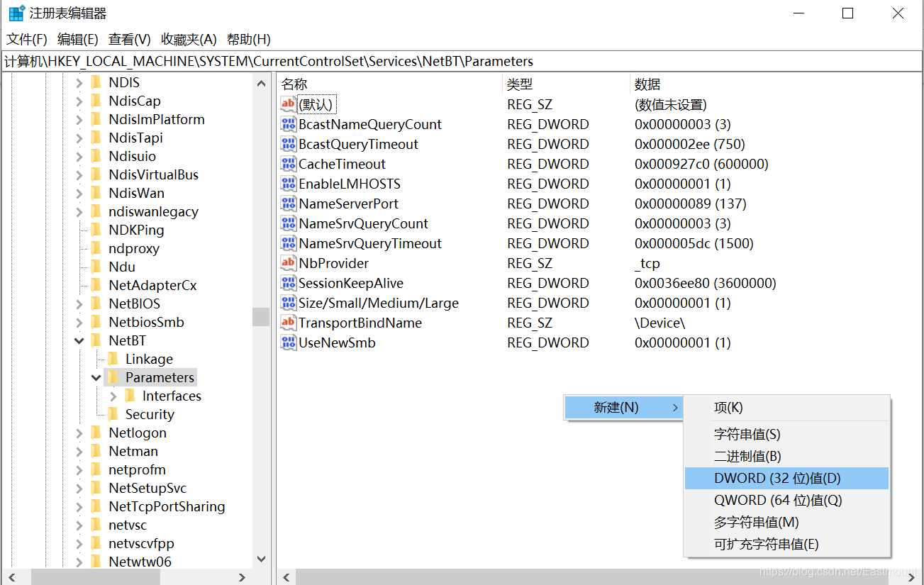924x585 pixels.
Task: Click the tree pane scroll-left arrow
Action: [11, 577]
